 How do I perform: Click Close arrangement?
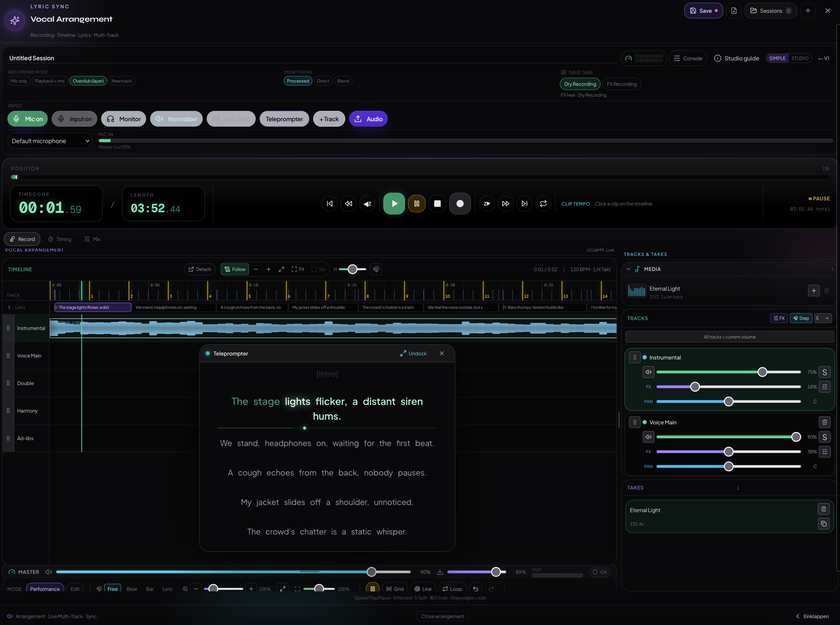[x=443, y=616]
